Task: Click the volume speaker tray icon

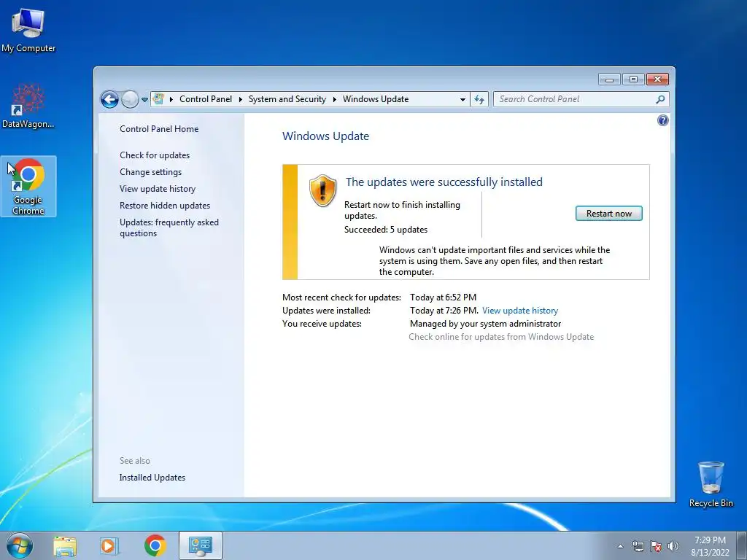Action: (673, 546)
